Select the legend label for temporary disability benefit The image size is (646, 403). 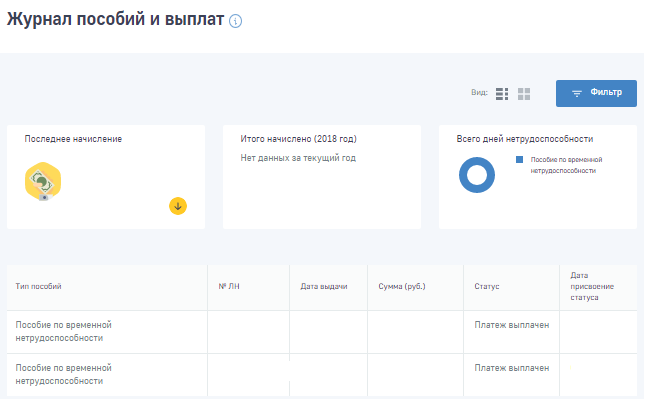(x=566, y=164)
